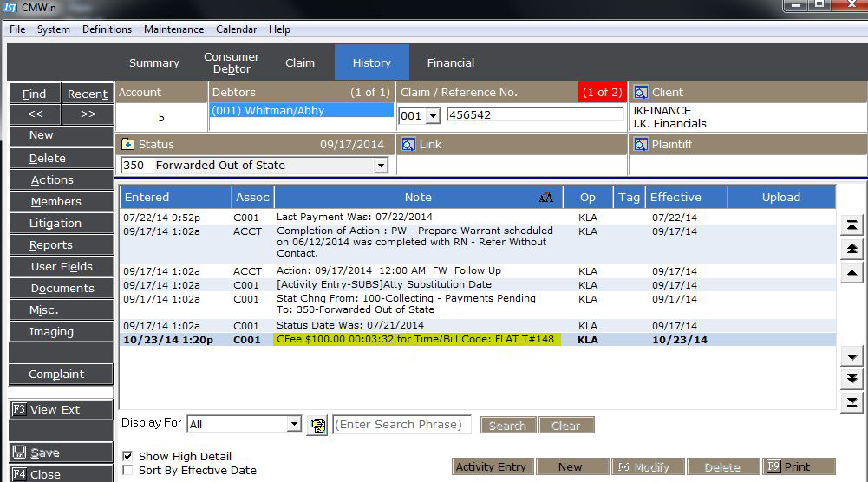Click the Recent button

[88, 94]
